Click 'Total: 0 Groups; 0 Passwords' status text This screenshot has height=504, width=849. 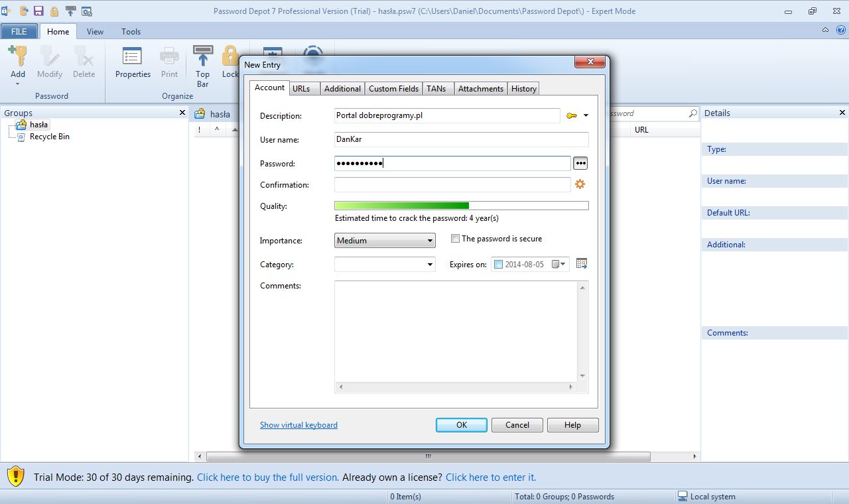click(564, 497)
